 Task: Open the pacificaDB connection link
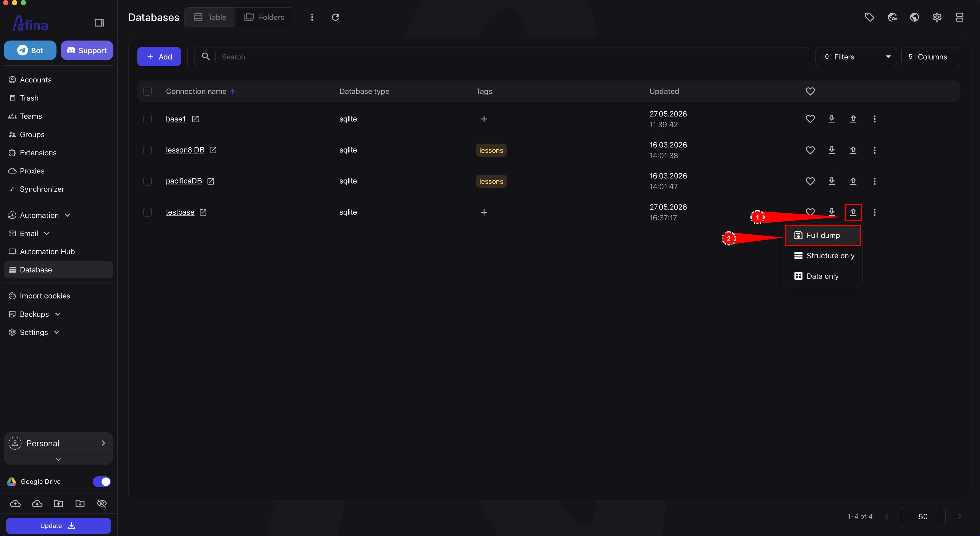click(x=184, y=181)
